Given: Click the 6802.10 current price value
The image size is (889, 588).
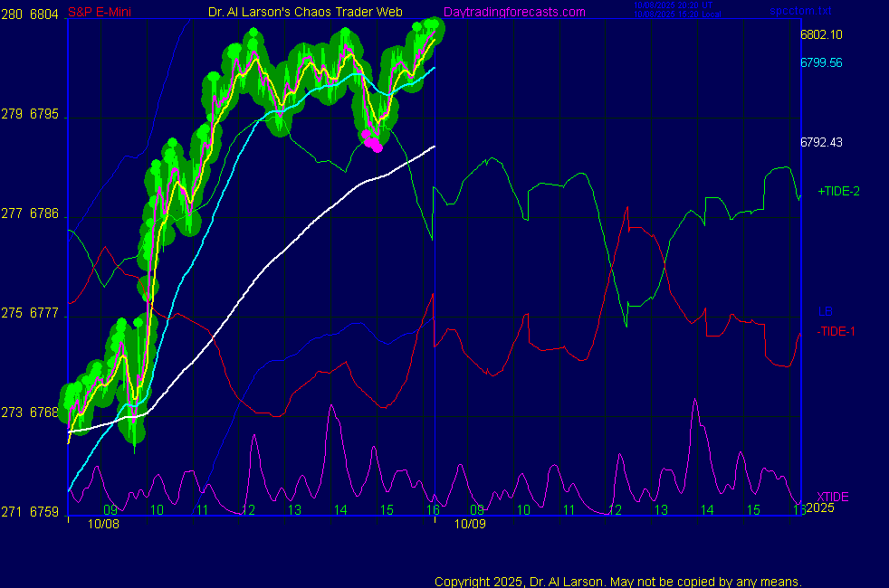Looking at the screenshot, I should click(821, 35).
